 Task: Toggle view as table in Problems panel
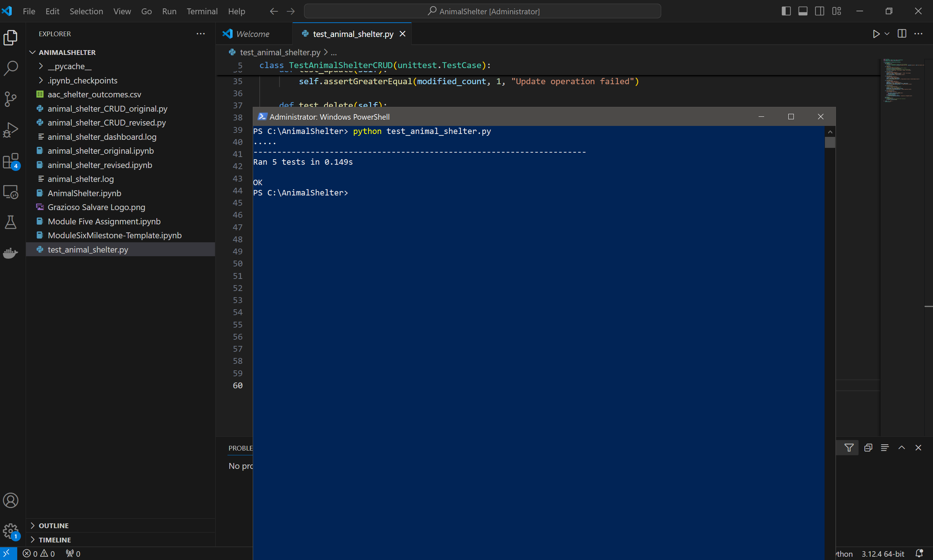tap(885, 448)
